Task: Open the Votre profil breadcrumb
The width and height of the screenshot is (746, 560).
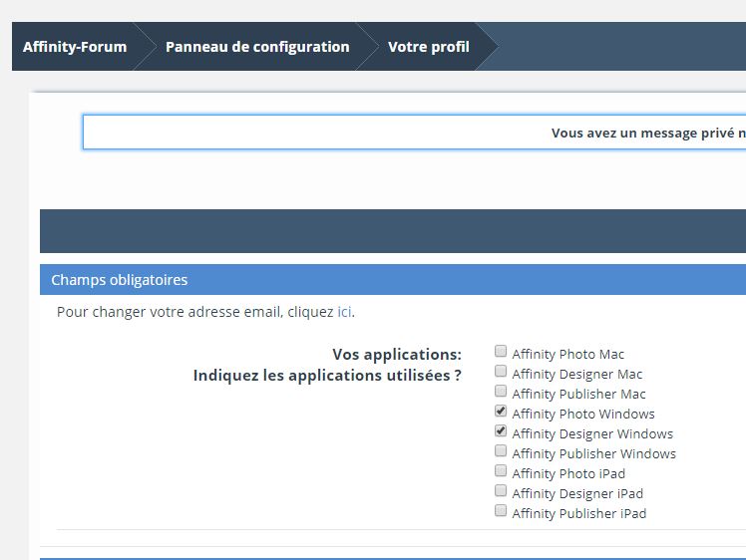Action: coord(429,47)
